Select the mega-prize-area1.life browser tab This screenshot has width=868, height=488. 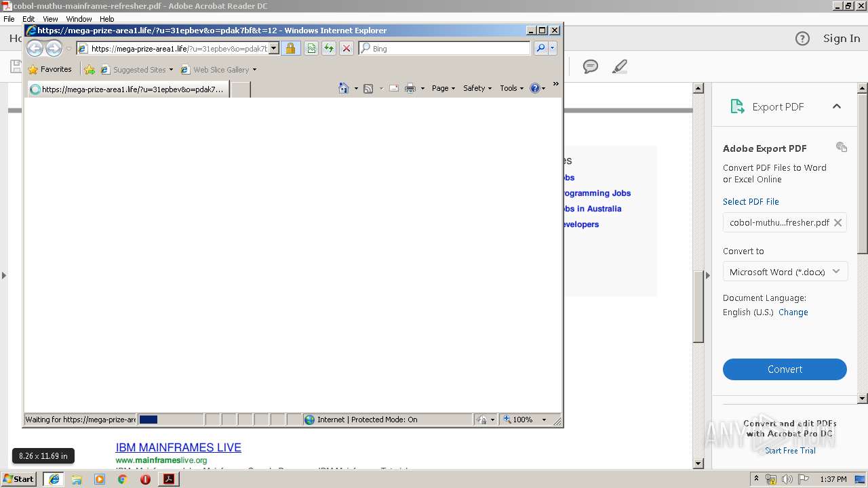(127, 89)
